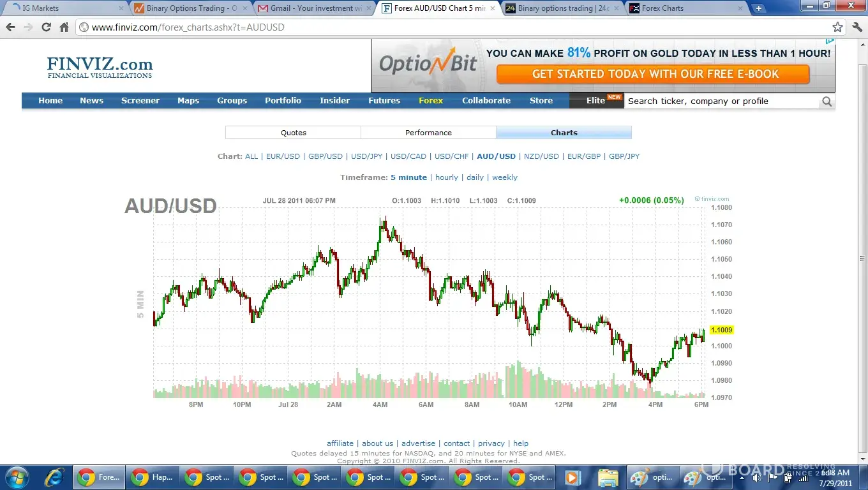Viewport: 868px width, 490px height.
Task: Open the GBP/JPY chart link
Action: 624,156
